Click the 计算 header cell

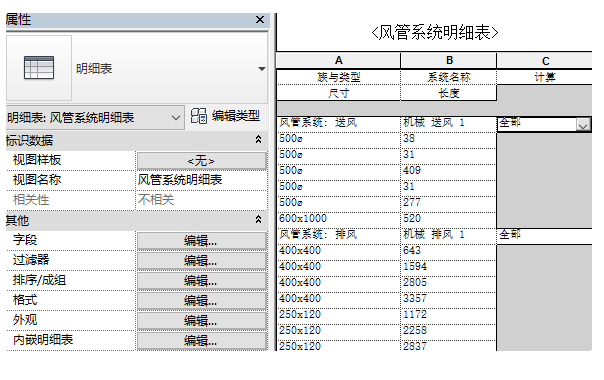[545, 77]
